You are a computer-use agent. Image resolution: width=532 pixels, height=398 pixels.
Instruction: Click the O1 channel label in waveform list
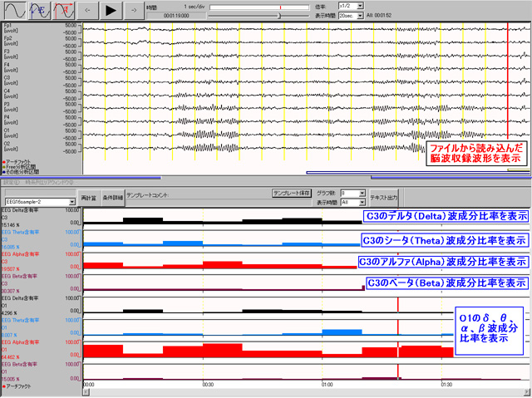coord(7,130)
